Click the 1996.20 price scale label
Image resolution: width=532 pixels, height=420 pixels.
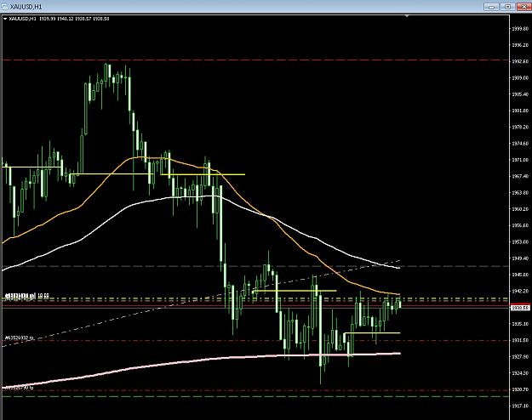coord(520,45)
